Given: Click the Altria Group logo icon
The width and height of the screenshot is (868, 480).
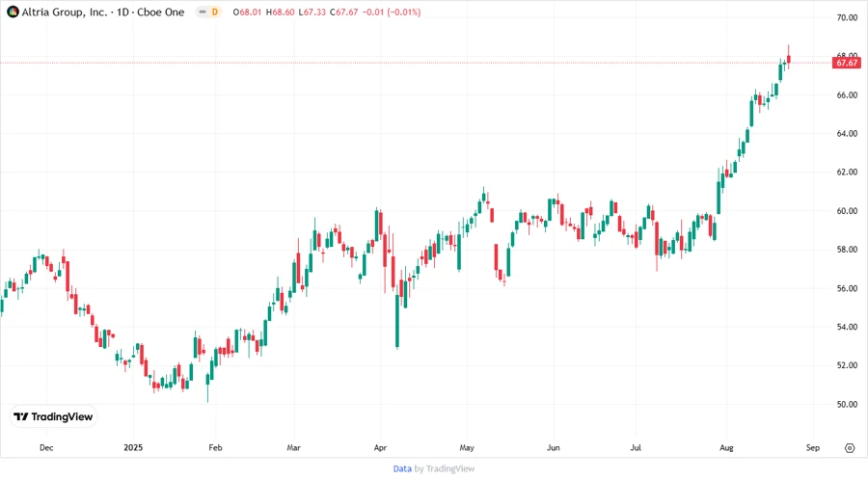Looking at the screenshot, I should pos(13,12).
